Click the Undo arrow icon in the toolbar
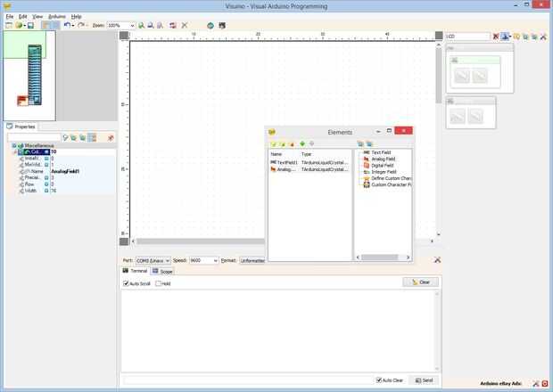 pyautogui.click(x=67, y=25)
